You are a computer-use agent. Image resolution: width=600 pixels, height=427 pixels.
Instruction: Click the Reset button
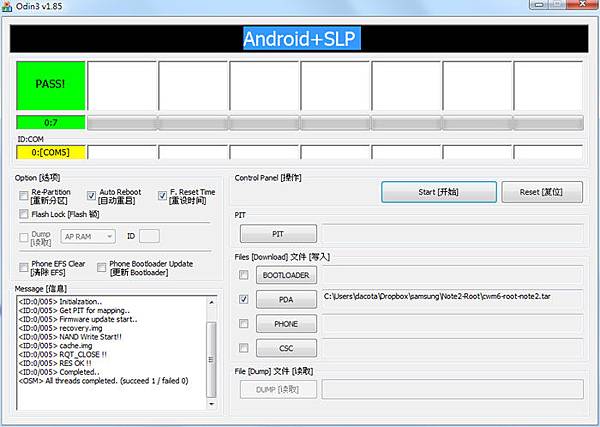click(542, 192)
